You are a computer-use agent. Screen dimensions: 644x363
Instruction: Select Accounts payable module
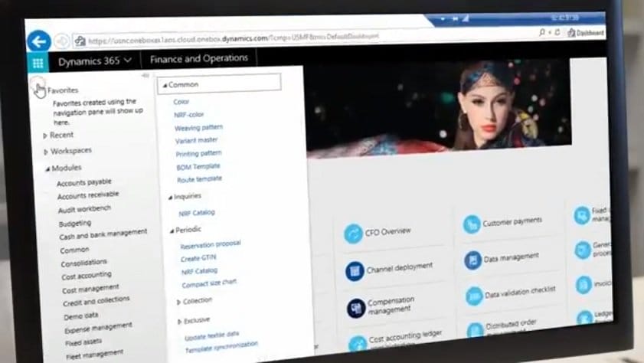[83, 183]
